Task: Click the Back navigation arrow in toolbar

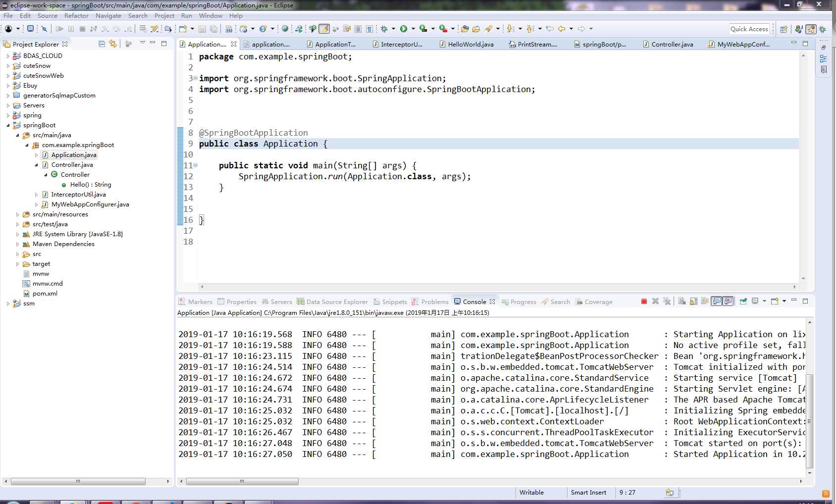Action: pyautogui.click(x=562, y=29)
